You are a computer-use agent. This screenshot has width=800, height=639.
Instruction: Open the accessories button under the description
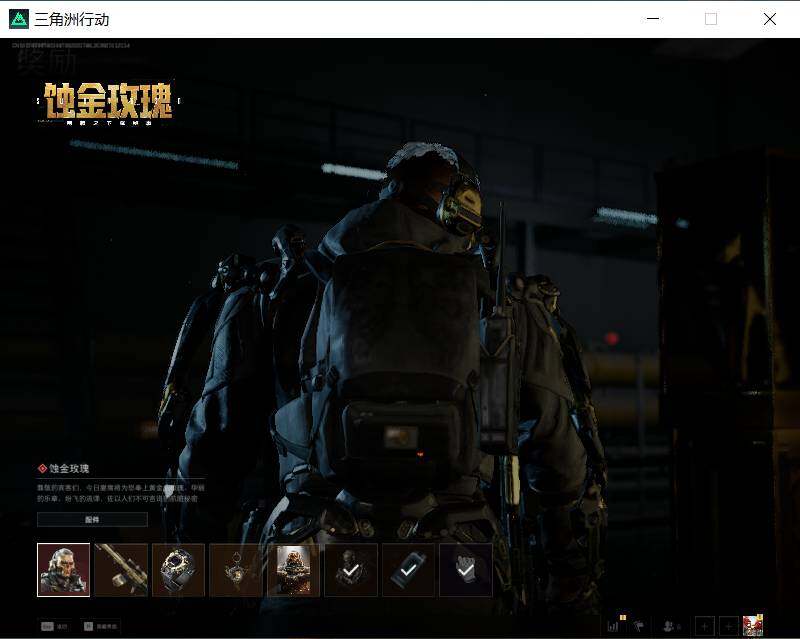tap(92, 520)
